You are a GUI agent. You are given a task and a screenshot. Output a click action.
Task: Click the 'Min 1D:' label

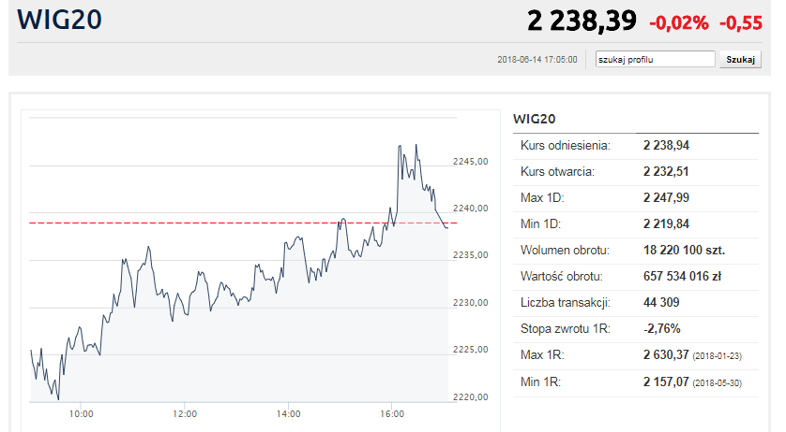point(541,224)
